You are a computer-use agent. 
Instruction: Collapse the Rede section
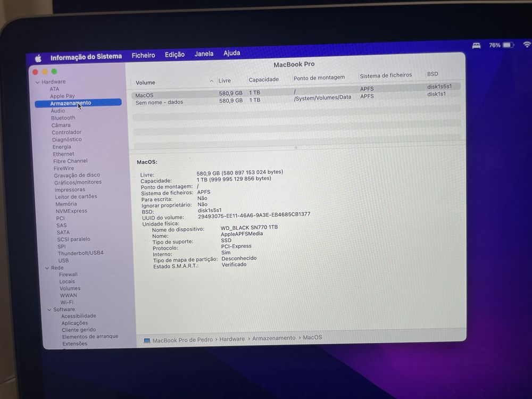coord(47,268)
